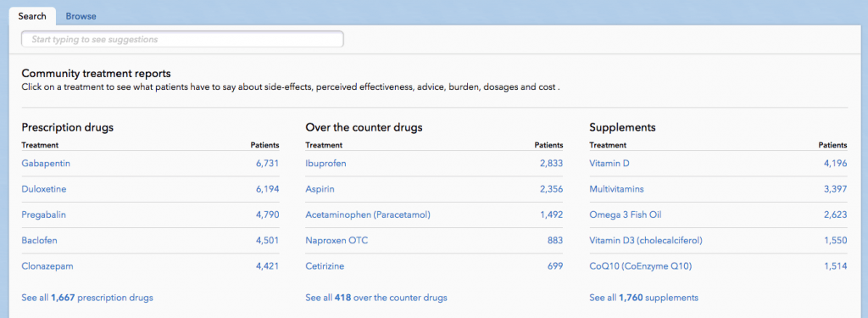868x318 pixels.
Task: Click Vitamin D3 patient count 1,550
Action: [836, 241]
